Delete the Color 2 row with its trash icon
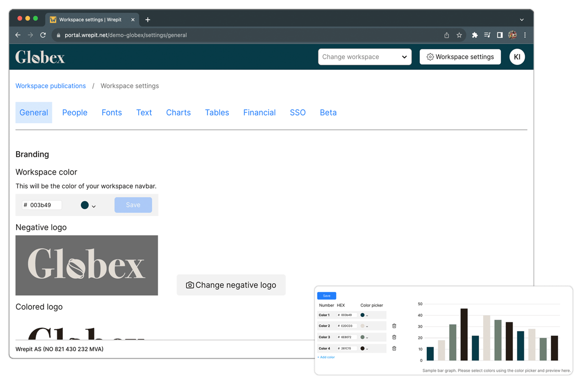The width and height of the screenshot is (588, 390). coord(394,326)
